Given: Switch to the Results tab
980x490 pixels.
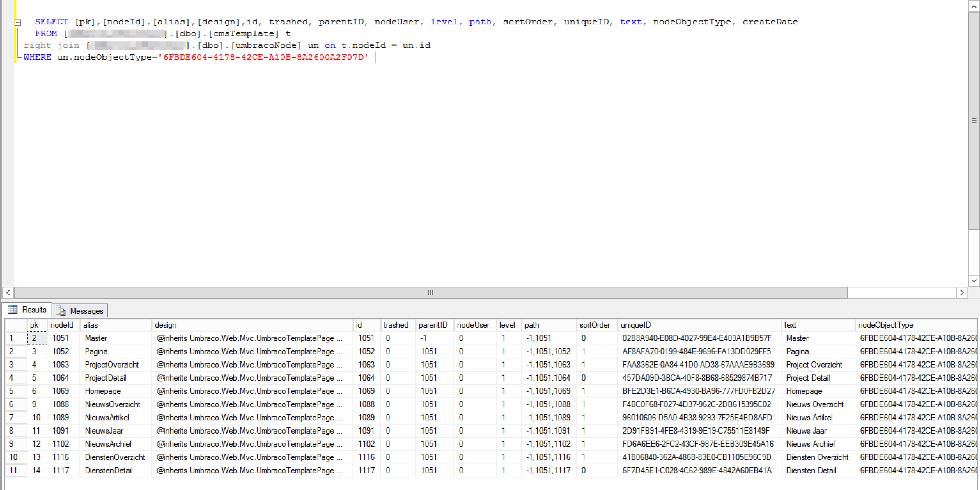Looking at the screenshot, I should pos(27,310).
